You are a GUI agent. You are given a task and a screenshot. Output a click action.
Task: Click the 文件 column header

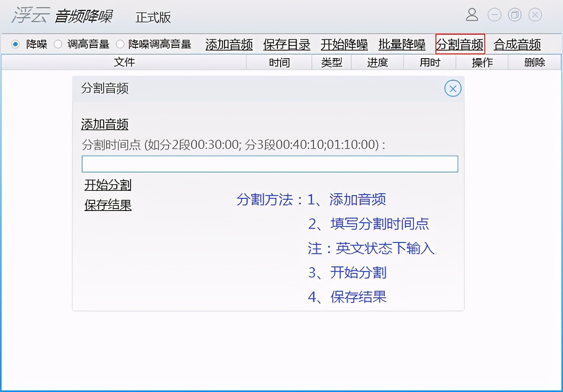click(124, 61)
